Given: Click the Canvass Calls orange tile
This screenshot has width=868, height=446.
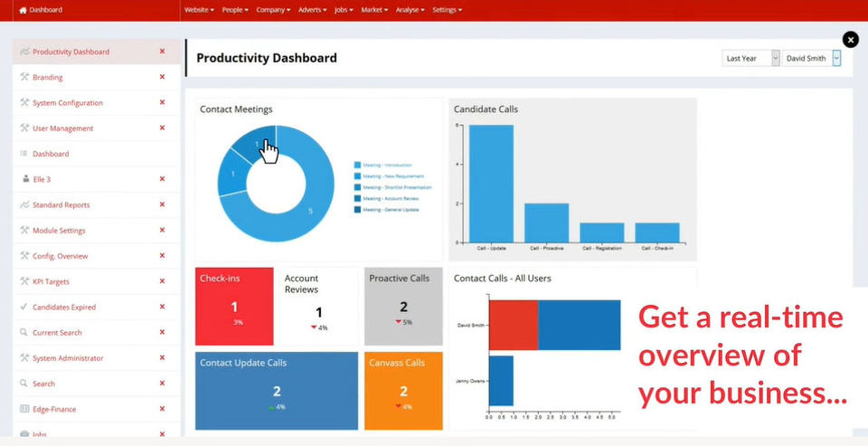Looking at the screenshot, I should pos(403,391).
